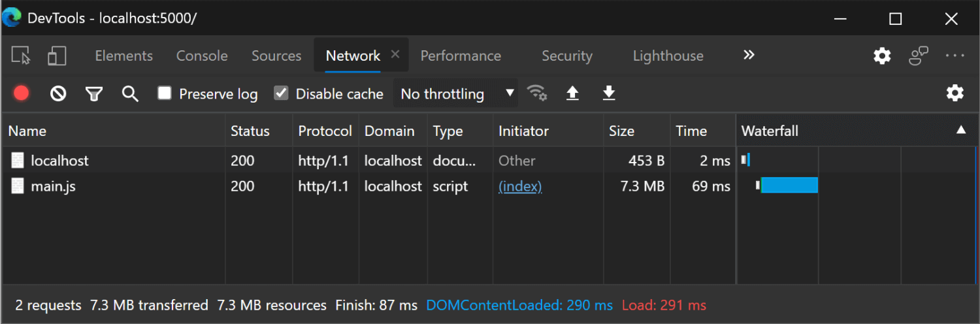Open DevTools settings gear in tab bar
980x324 pixels.
pyautogui.click(x=883, y=56)
